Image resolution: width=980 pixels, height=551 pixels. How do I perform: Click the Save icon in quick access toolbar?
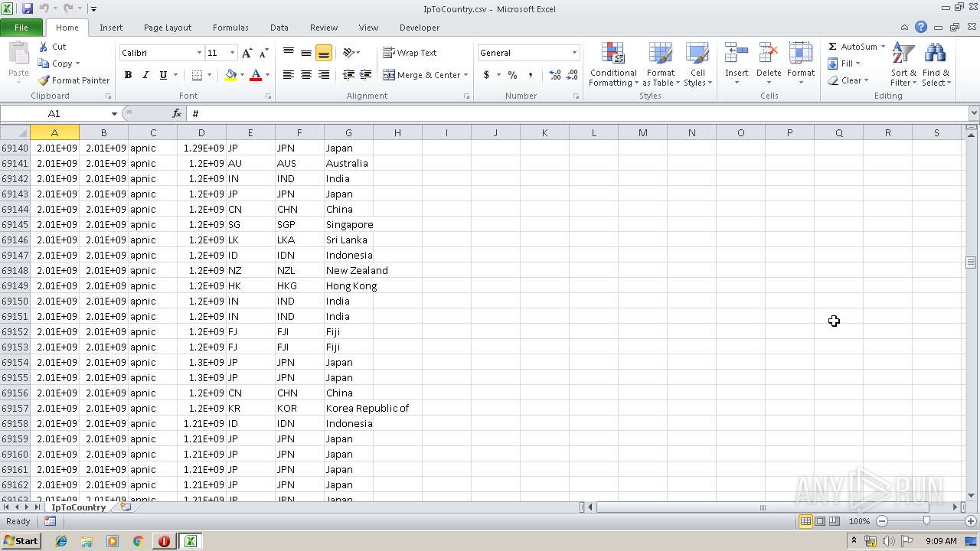point(28,8)
